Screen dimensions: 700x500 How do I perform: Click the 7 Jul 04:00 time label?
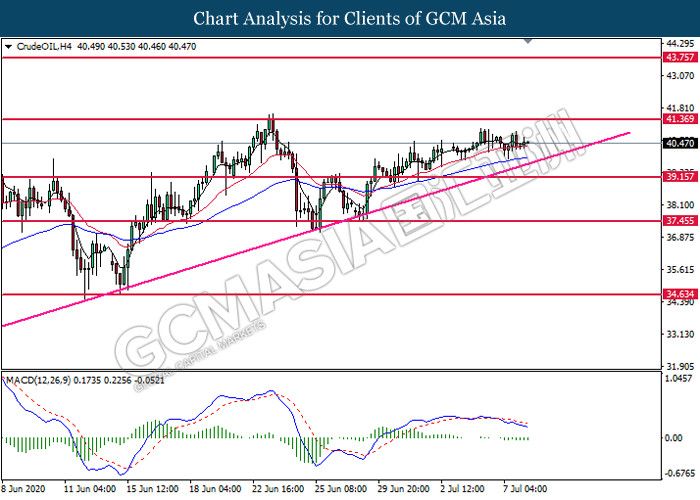525,489
